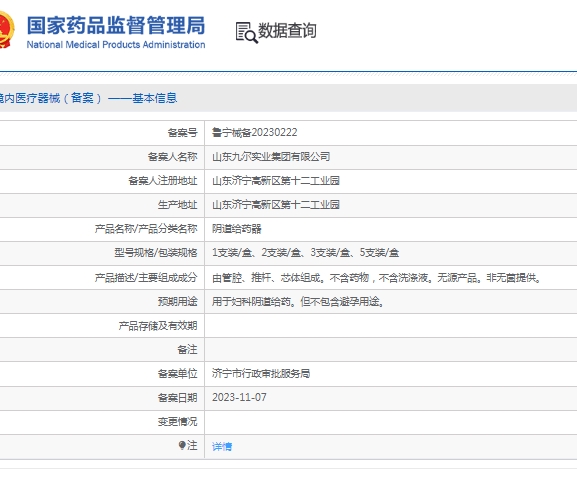Click the 变更情况 label
577x482 pixels.
pos(177,422)
